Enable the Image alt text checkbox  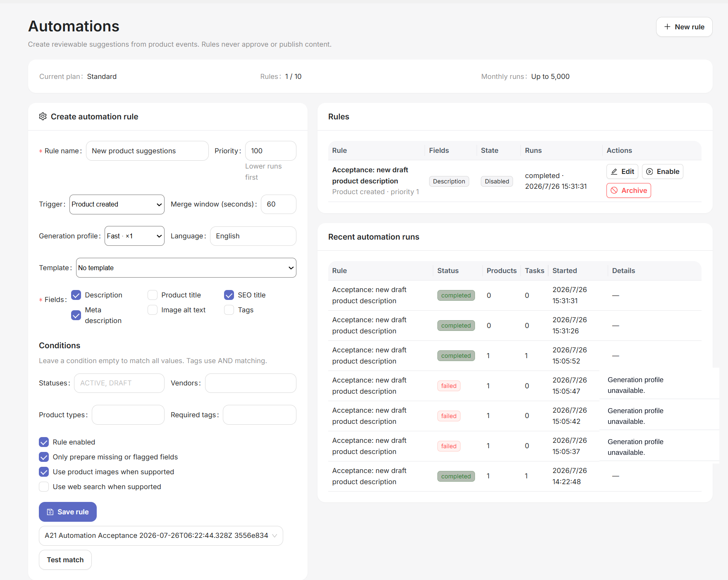coord(153,310)
